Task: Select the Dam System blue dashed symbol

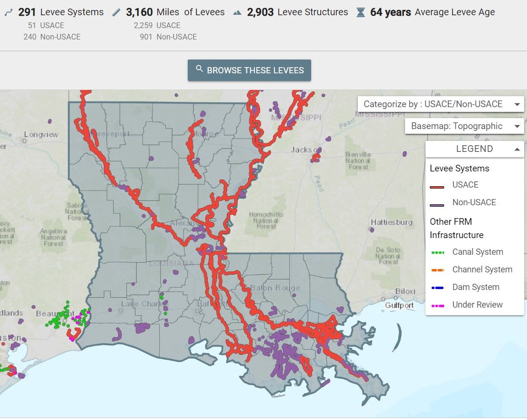Action: coord(438,287)
